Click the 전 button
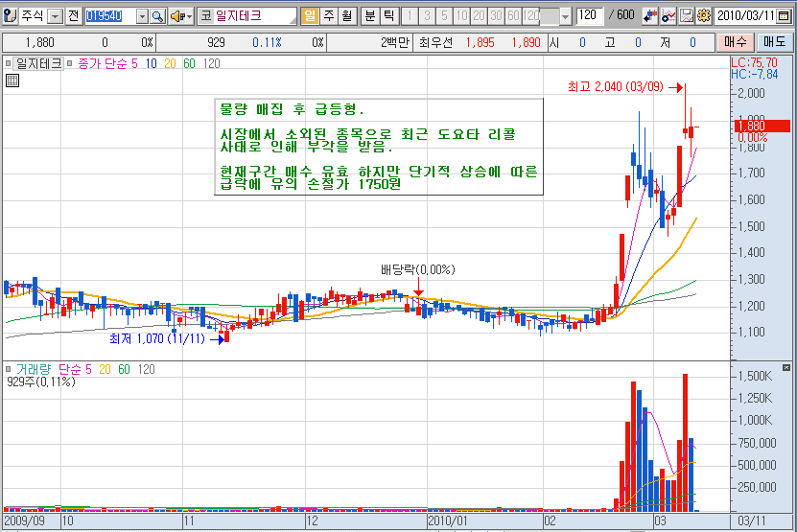Viewport: 797px width, 532px height. (73, 15)
